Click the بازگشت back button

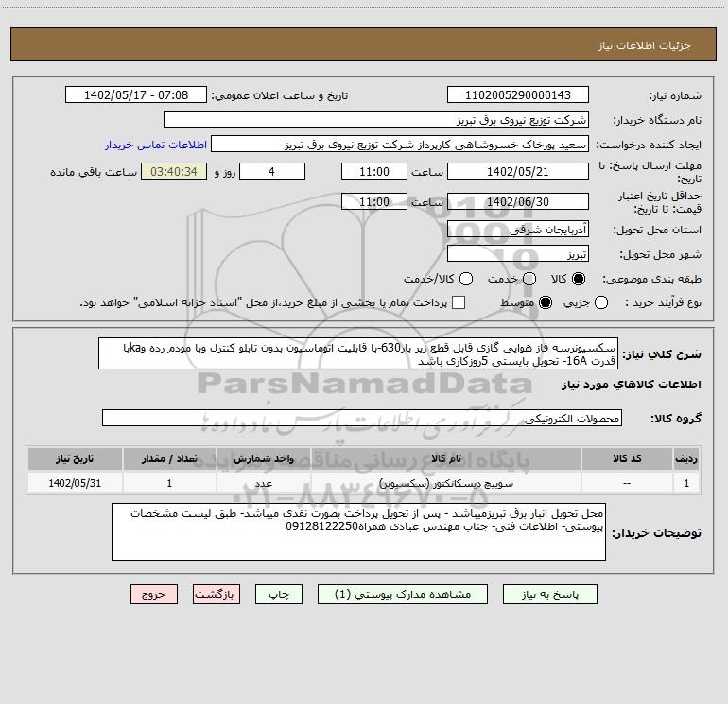(217, 594)
